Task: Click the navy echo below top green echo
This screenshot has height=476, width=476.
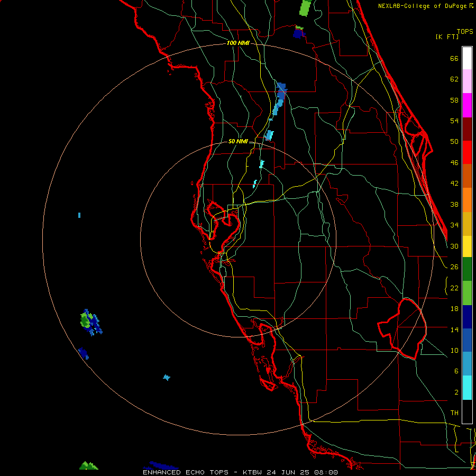Action: point(299,33)
